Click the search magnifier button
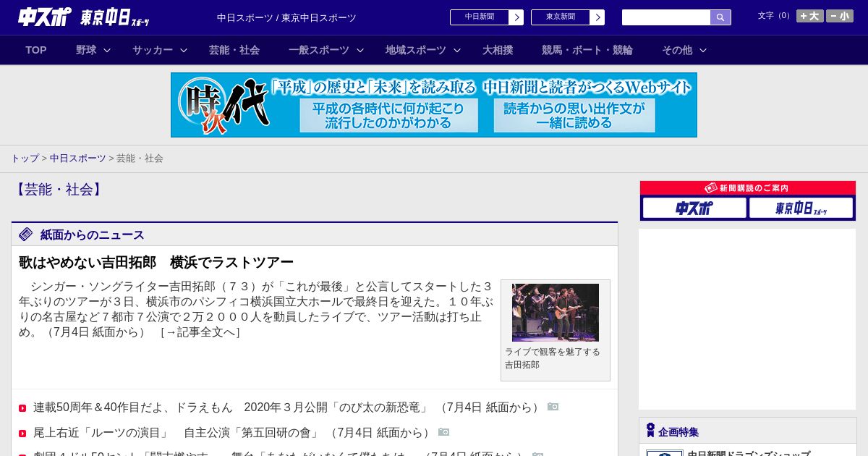868x456 pixels. pyautogui.click(x=720, y=17)
